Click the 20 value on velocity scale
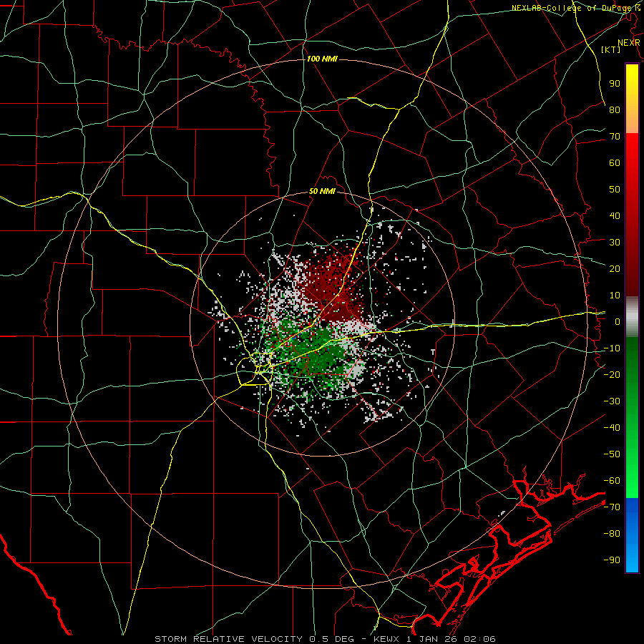 [615, 268]
